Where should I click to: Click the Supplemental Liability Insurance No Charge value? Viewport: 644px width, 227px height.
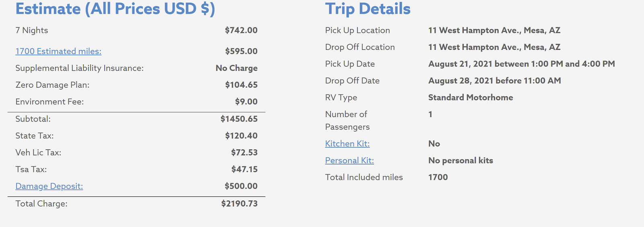pyautogui.click(x=237, y=68)
